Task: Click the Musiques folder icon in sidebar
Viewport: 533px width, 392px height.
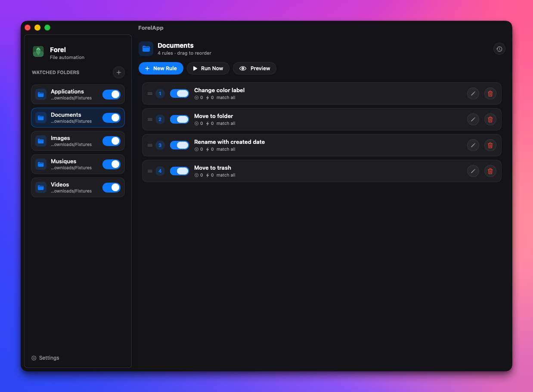Action: [41, 164]
